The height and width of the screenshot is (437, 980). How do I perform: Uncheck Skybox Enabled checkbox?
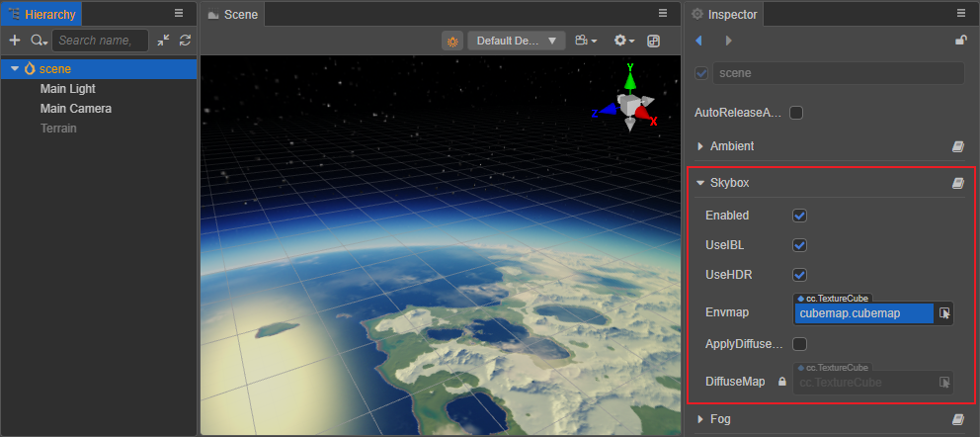[799, 216]
